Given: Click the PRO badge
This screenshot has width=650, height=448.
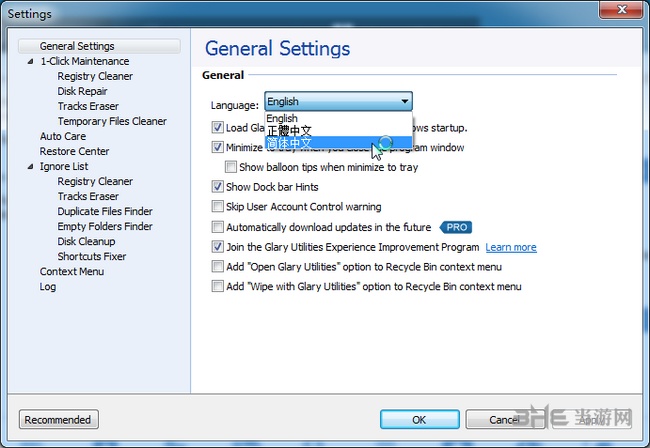Looking at the screenshot, I should (456, 227).
